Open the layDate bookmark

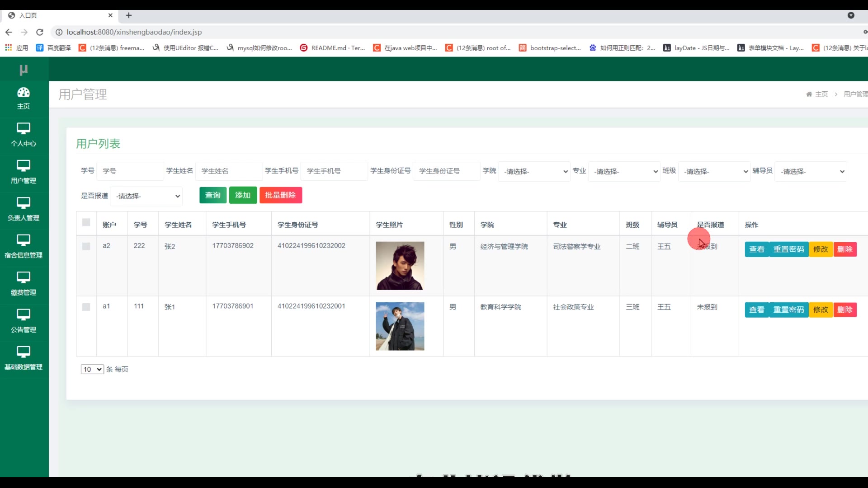click(696, 47)
